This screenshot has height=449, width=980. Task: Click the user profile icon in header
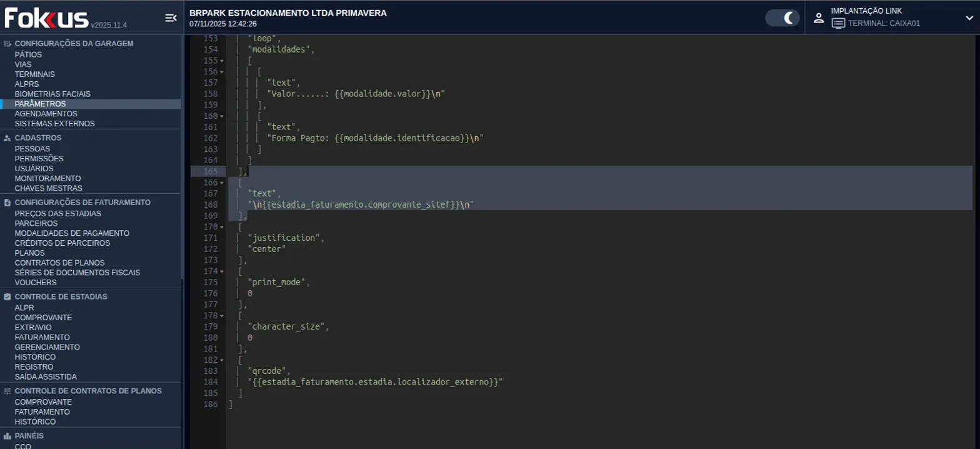(819, 18)
